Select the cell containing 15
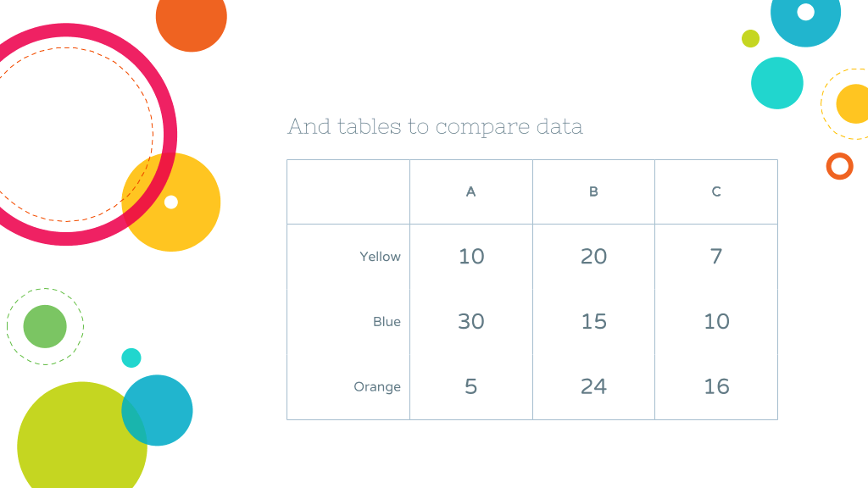Image resolution: width=868 pixels, height=488 pixels. pyautogui.click(x=593, y=322)
